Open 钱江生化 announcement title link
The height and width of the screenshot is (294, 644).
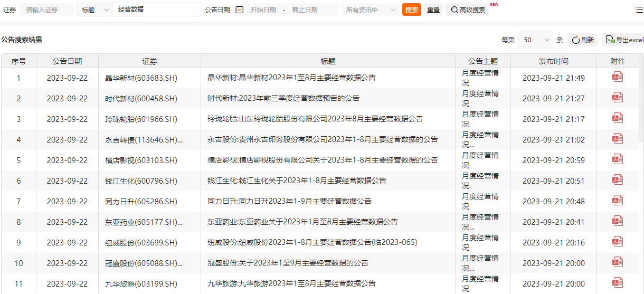coord(297,181)
